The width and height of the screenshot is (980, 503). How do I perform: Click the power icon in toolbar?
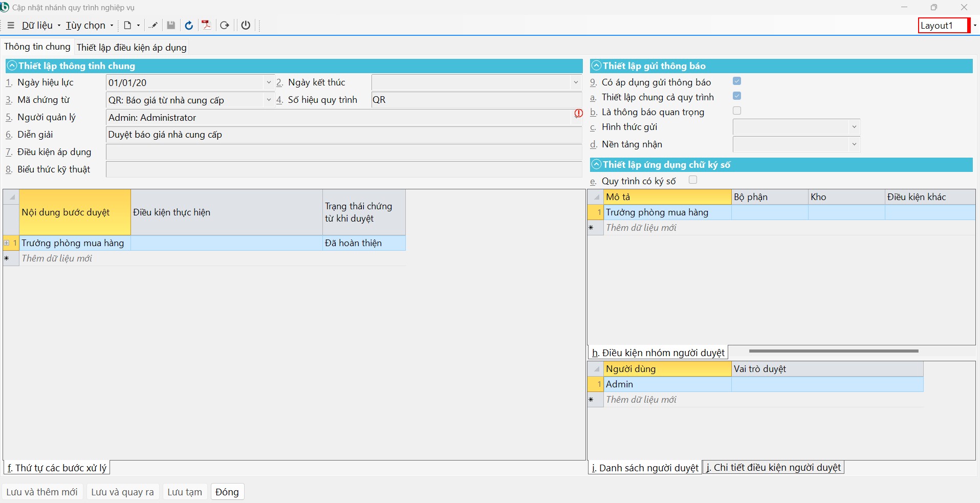click(x=246, y=25)
